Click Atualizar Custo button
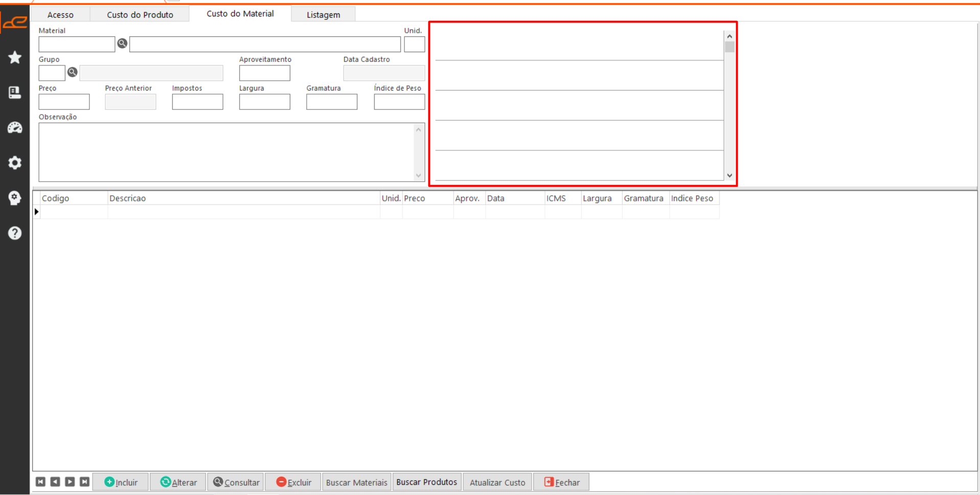The width and height of the screenshot is (980, 495). pyautogui.click(x=497, y=482)
